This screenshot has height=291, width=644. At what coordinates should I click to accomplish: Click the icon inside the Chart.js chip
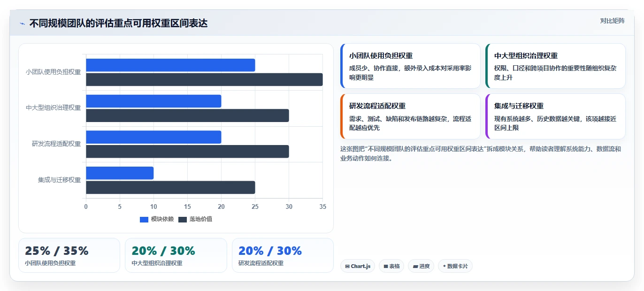(x=347, y=267)
